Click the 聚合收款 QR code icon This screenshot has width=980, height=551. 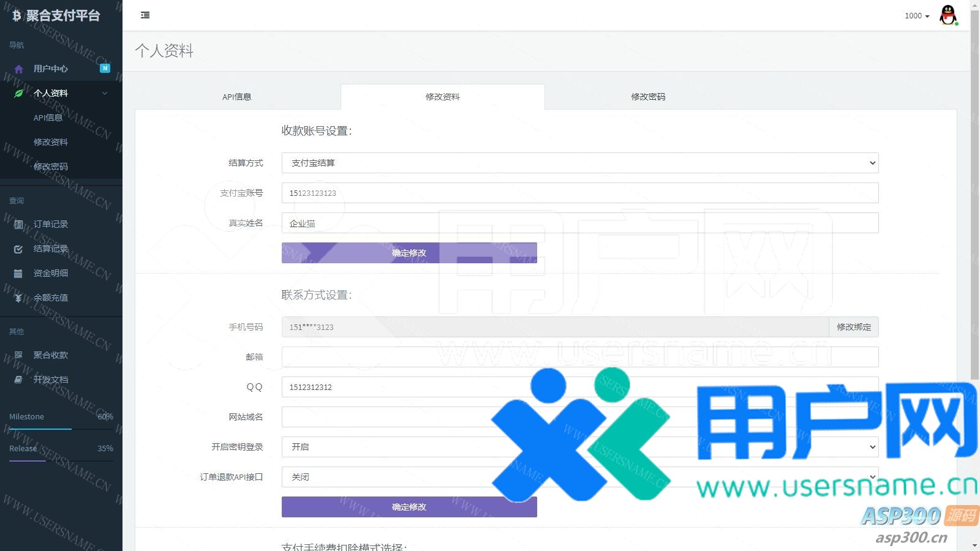click(x=18, y=355)
